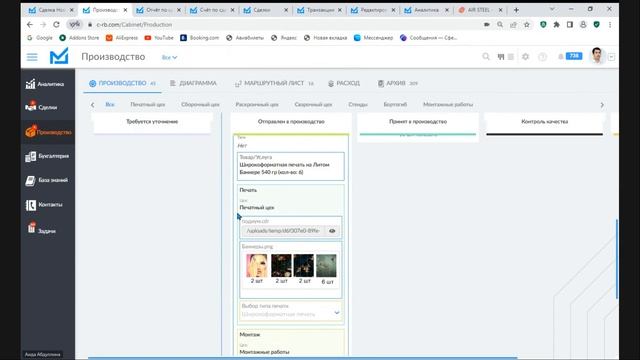Toggle eye icon next to uploads file path
This screenshot has height=360, width=640.
(332, 231)
